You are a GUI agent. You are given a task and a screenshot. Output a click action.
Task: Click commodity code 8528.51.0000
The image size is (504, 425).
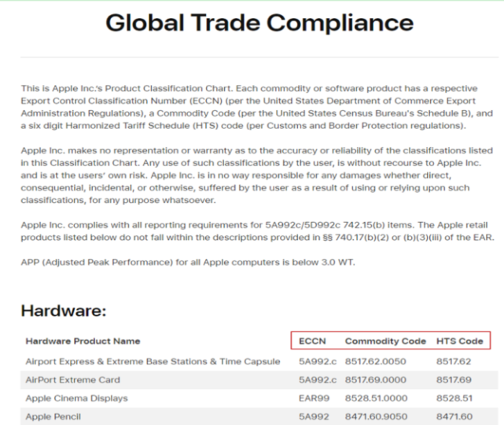tap(376, 398)
